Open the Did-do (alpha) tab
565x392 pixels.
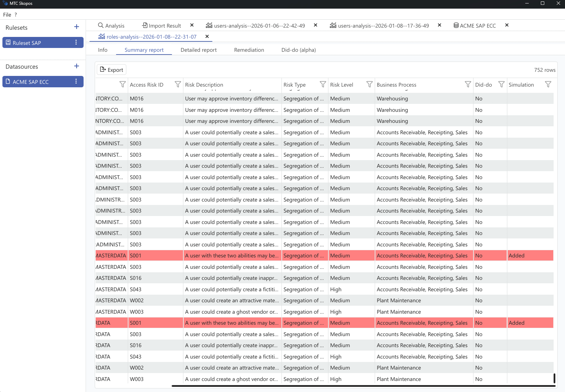[298, 50]
